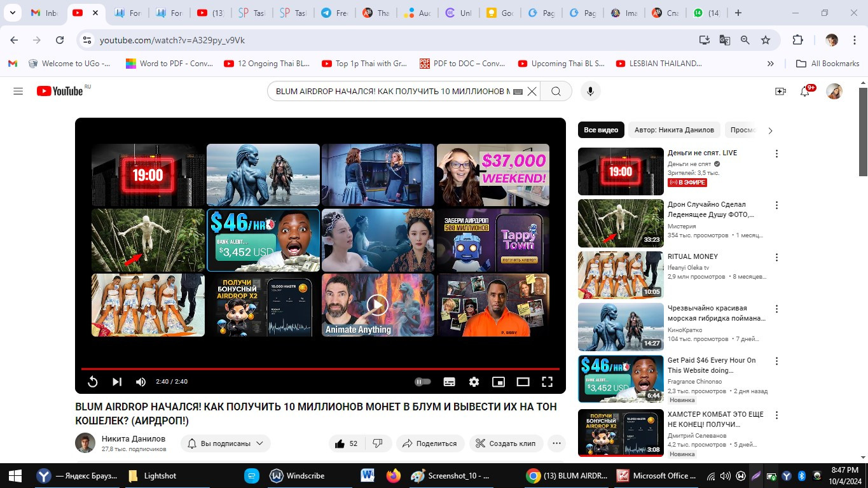Open the All Bookmarks folder
Screen dimensions: 868x488
pyautogui.click(x=828, y=64)
